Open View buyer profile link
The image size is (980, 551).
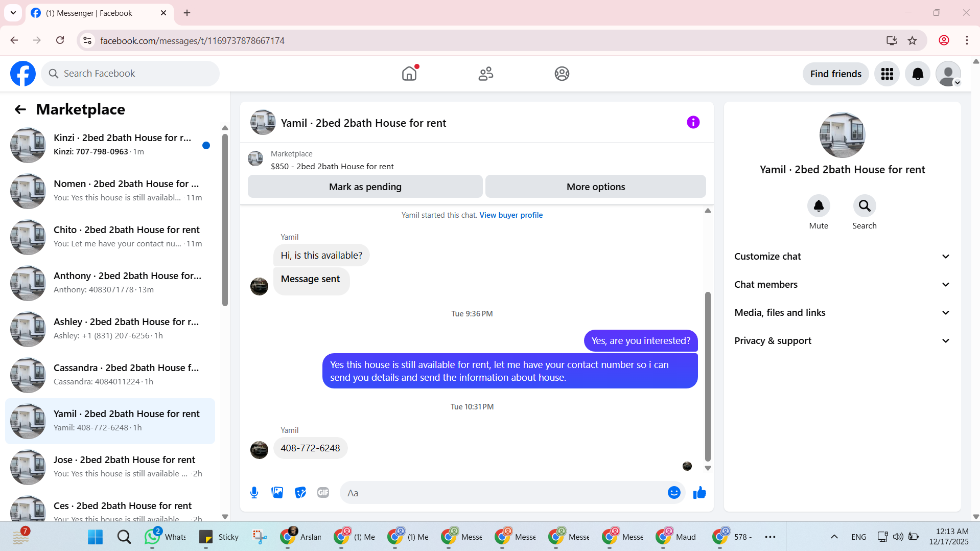(511, 215)
